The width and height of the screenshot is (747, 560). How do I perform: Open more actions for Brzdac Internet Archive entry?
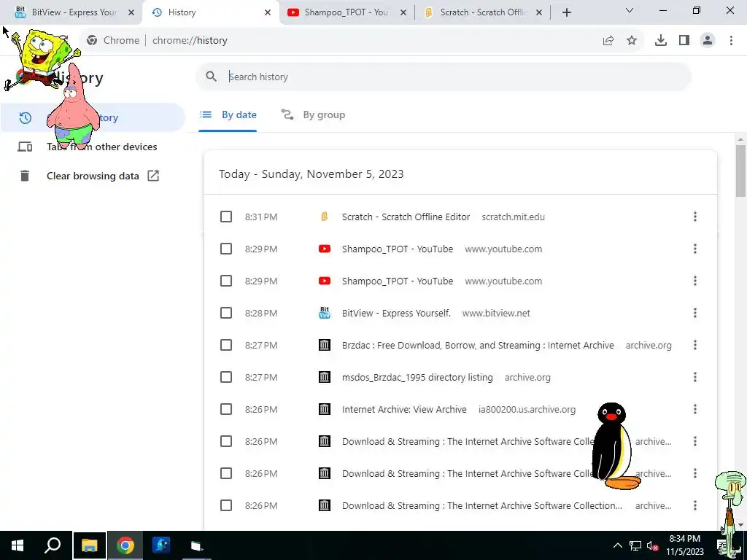pos(695,345)
